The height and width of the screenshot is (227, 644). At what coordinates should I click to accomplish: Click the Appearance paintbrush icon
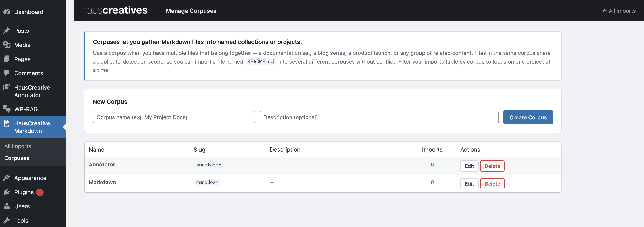click(x=7, y=178)
